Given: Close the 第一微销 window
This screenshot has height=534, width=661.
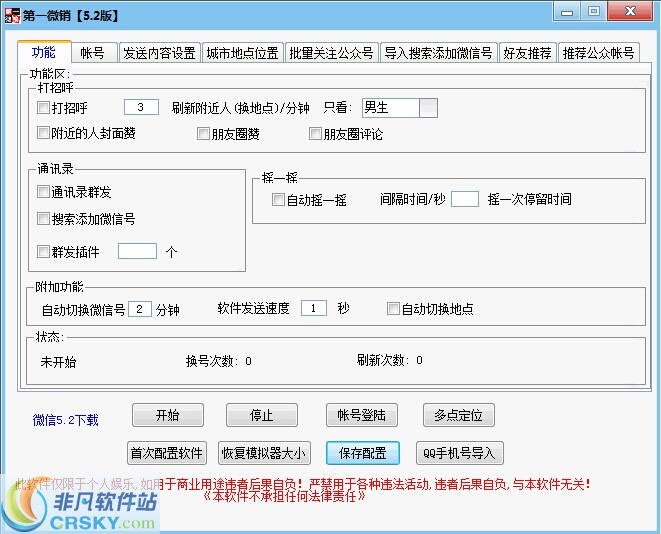Looking at the screenshot, I should (630, 12).
